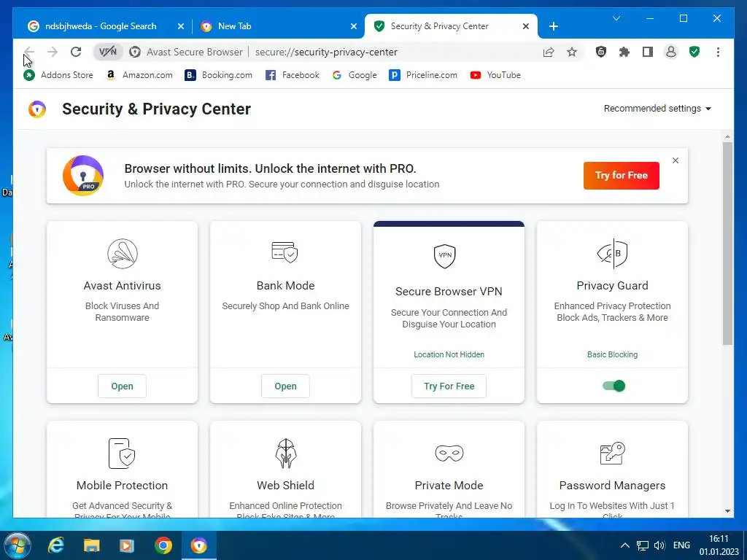Click the Security Center header logo
Viewport: 747px width, 560px height.
tap(37, 109)
